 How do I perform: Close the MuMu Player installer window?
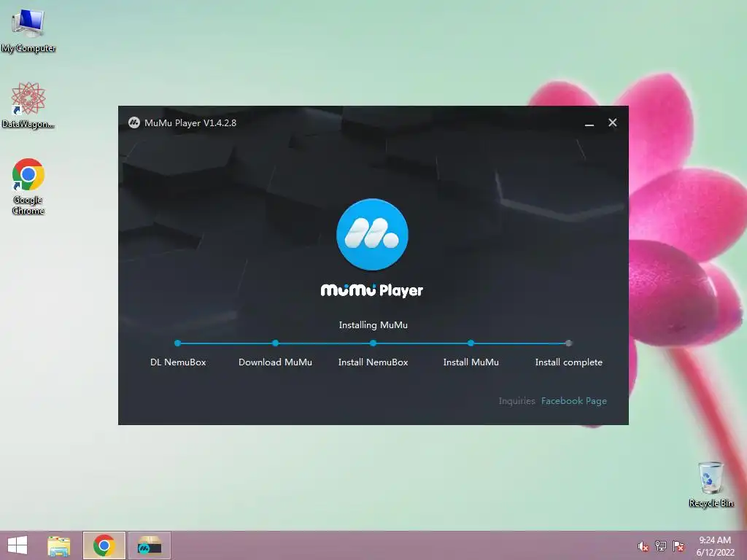pyautogui.click(x=613, y=122)
